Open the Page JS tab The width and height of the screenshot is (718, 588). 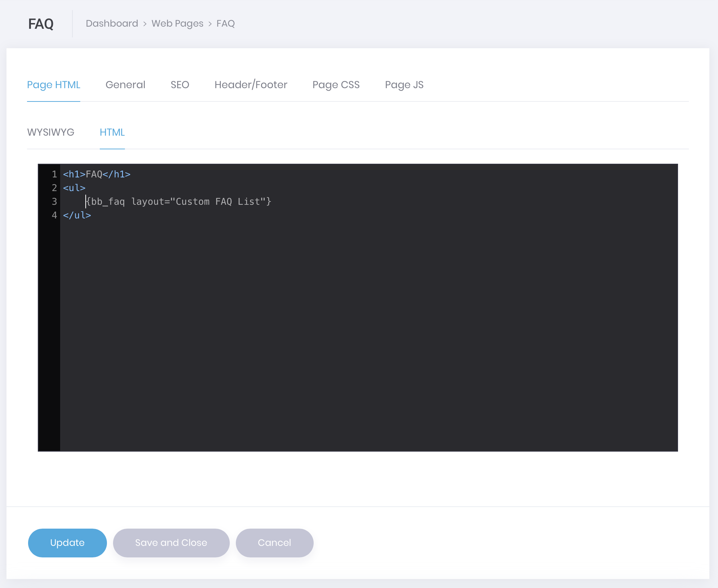pos(404,85)
